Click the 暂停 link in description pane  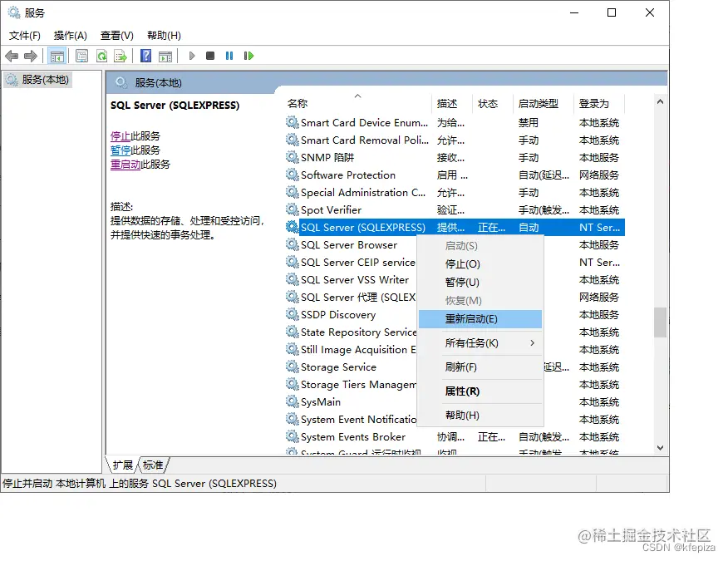pyautogui.click(x=121, y=150)
